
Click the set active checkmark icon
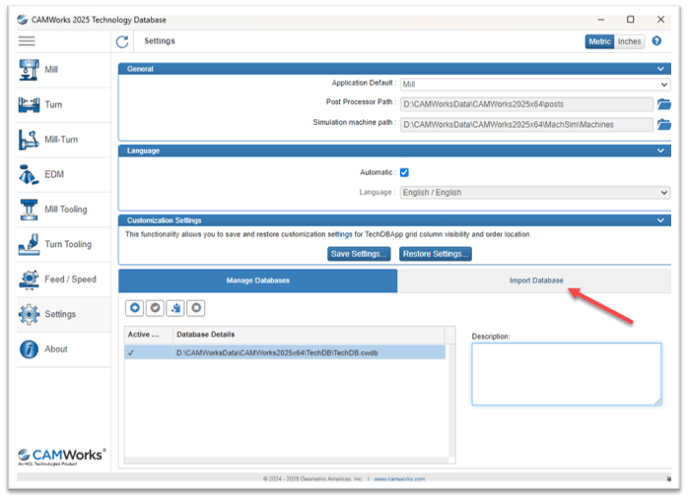155,308
